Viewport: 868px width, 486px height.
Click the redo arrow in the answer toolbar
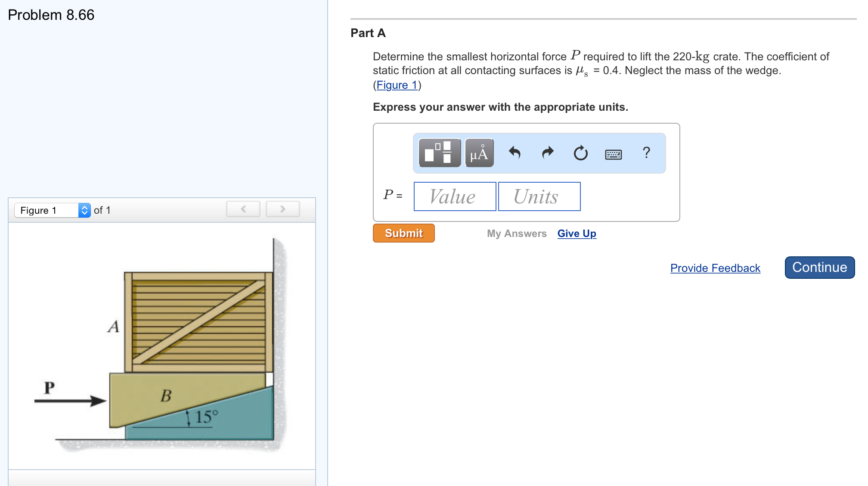coord(547,153)
